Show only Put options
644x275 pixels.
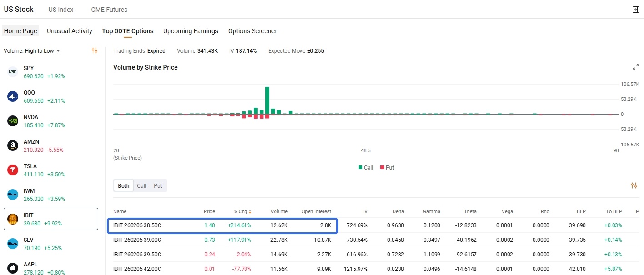click(158, 185)
